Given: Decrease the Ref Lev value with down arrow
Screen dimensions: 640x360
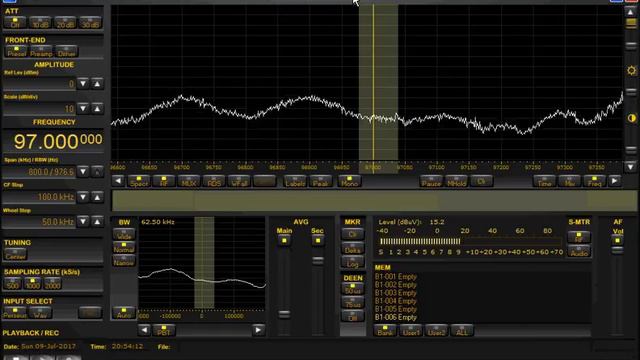Looking at the screenshot, I should 83,84.
